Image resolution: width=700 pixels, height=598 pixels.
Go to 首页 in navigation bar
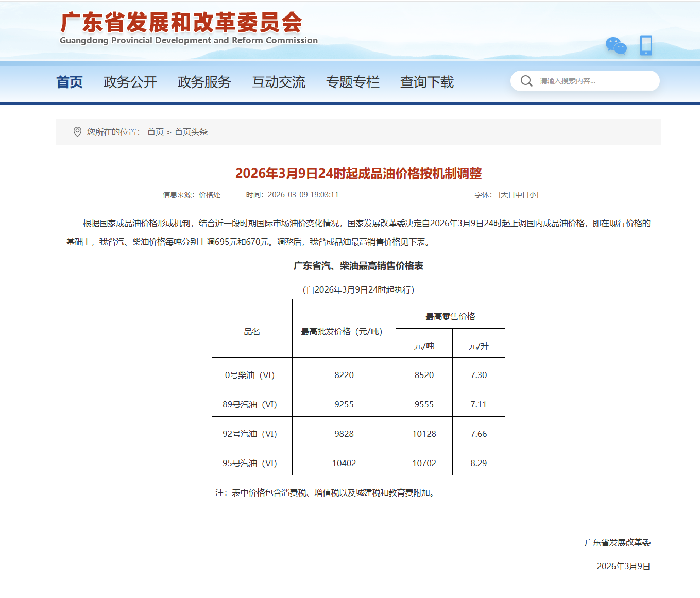coord(70,82)
